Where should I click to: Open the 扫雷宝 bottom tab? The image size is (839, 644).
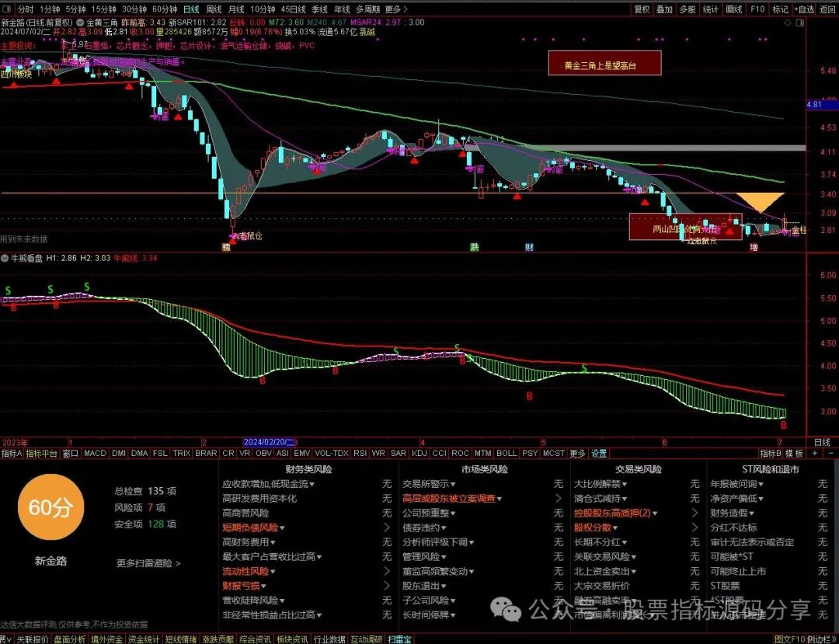(400, 639)
